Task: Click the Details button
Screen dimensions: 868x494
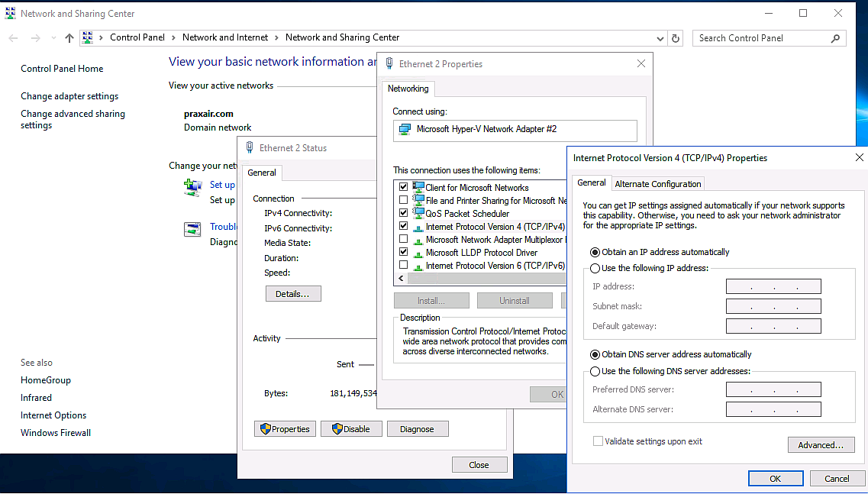Action: (293, 294)
